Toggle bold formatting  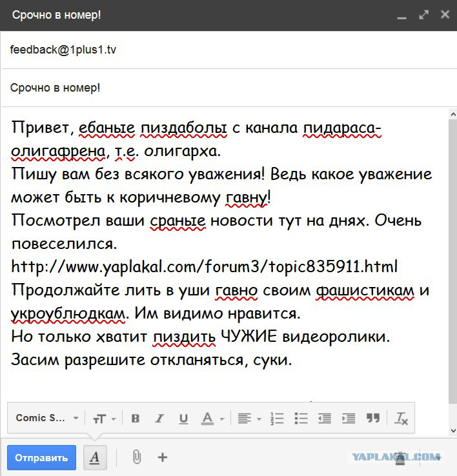tap(136, 419)
